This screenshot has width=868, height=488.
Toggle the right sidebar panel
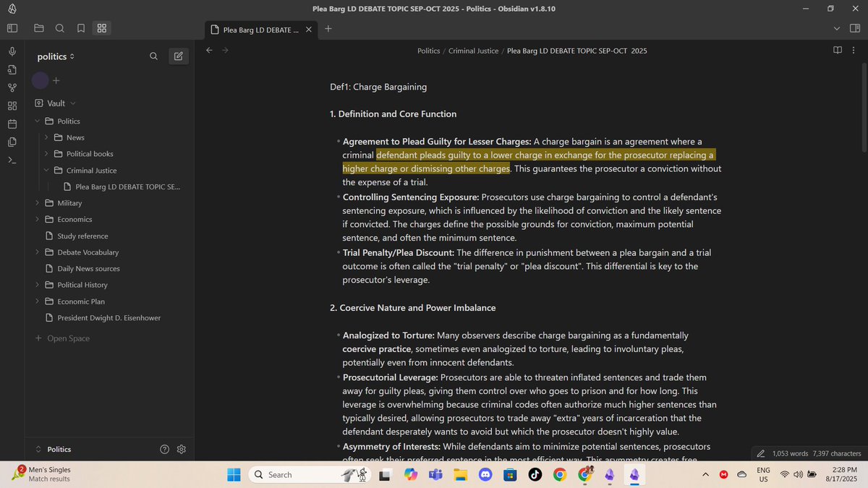pos(855,28)
